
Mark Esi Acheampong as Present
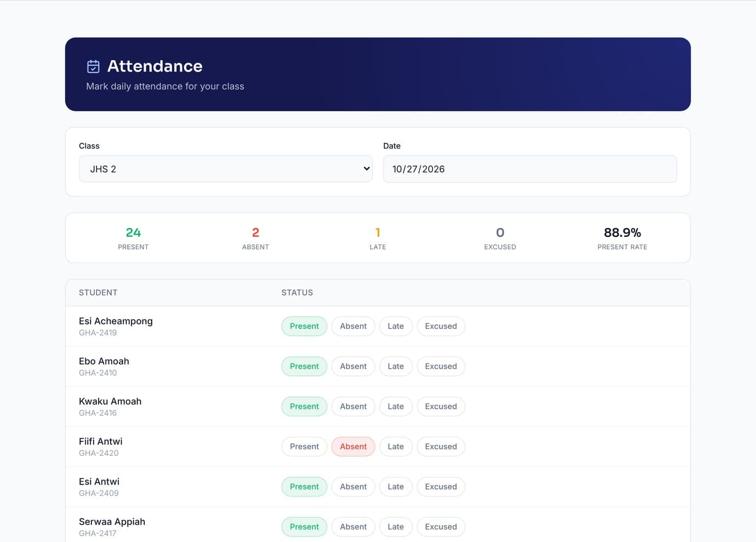coord(304,326)
